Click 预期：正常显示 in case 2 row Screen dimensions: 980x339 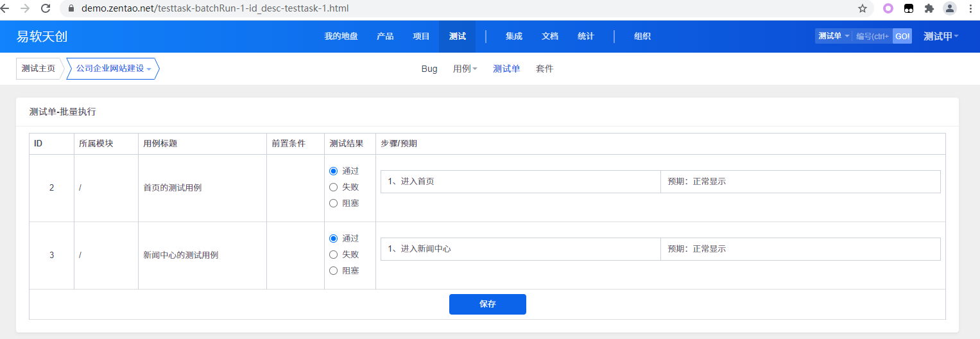click(696, 182)
